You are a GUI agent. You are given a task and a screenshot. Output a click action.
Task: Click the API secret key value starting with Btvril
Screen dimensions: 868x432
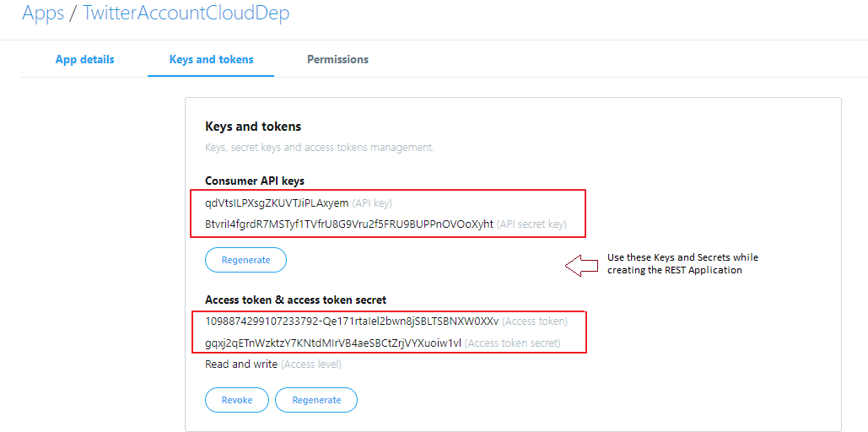pyautogui.click(x=348, y=224)
